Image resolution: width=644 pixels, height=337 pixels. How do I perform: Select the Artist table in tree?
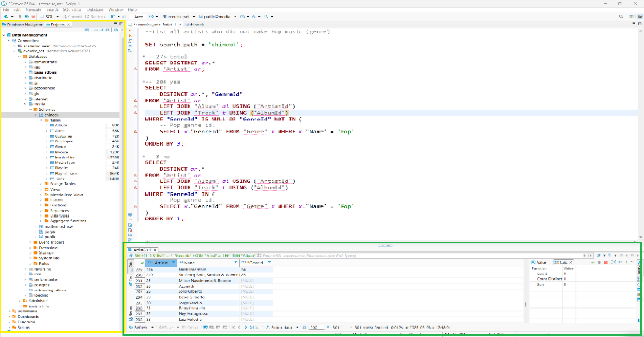click(x=59, y=131)
